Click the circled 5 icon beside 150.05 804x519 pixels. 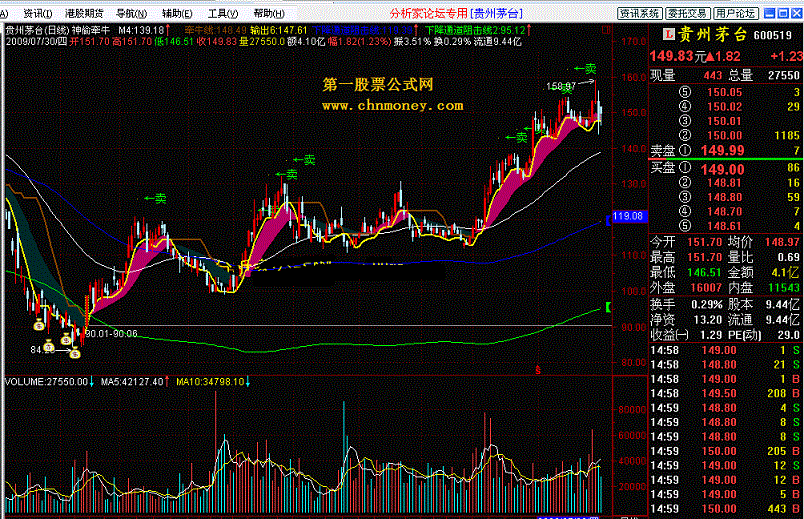click(685, 92)
